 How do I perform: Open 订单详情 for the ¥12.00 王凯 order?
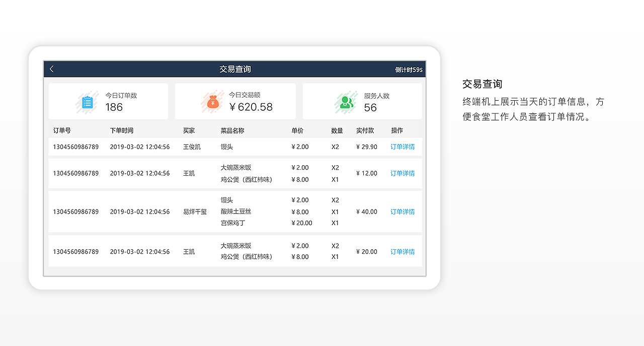[x=403, y=173]
